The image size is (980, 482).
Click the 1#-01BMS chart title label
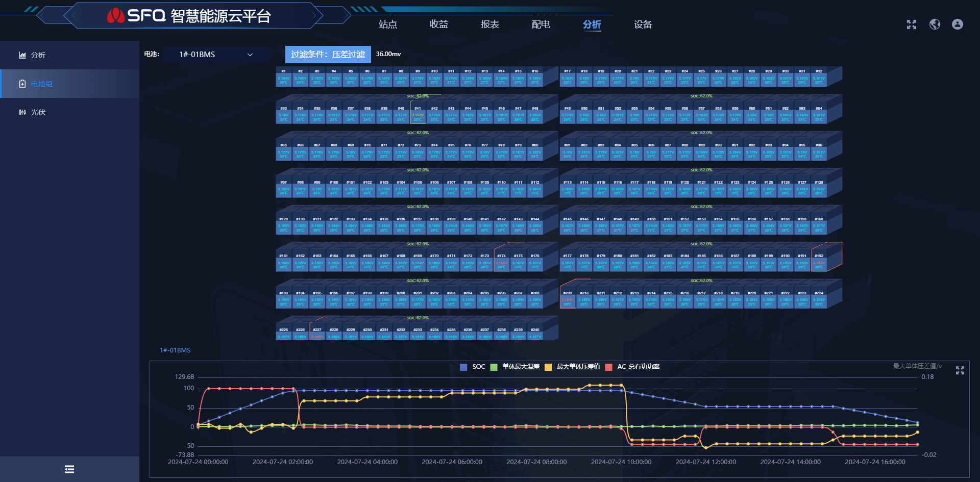pos(175,350)
